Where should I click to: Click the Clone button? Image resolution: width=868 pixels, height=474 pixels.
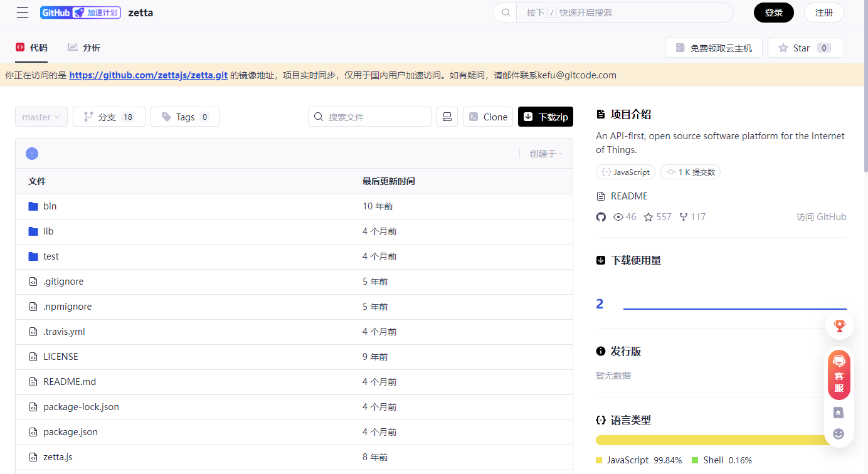click(x=488, y=117)
